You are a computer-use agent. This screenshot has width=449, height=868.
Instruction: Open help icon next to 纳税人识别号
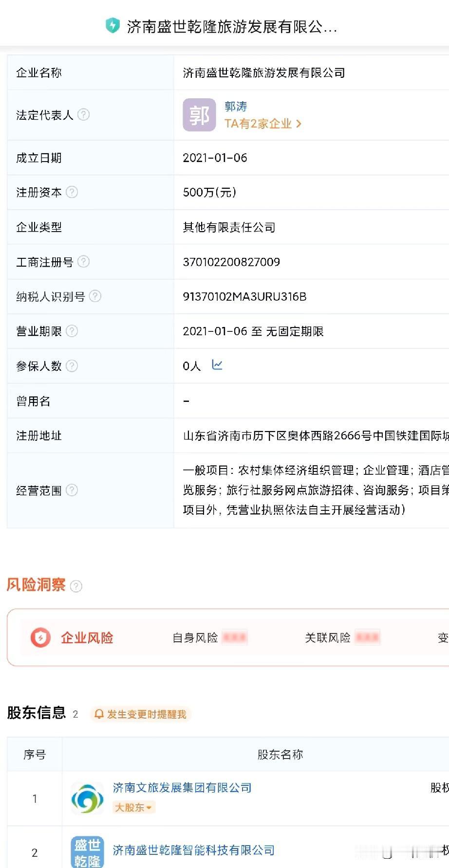pos(95,296)
